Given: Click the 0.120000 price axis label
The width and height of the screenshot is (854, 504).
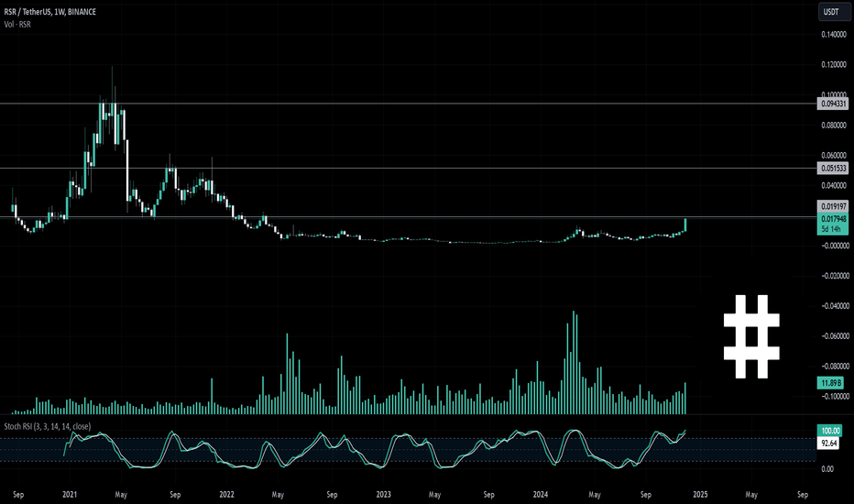Looking at the screenshot, I should click(834, 65).
